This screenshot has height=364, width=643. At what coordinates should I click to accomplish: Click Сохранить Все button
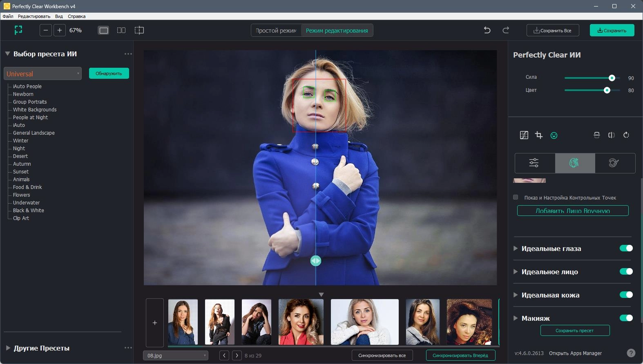click(553, 30)
